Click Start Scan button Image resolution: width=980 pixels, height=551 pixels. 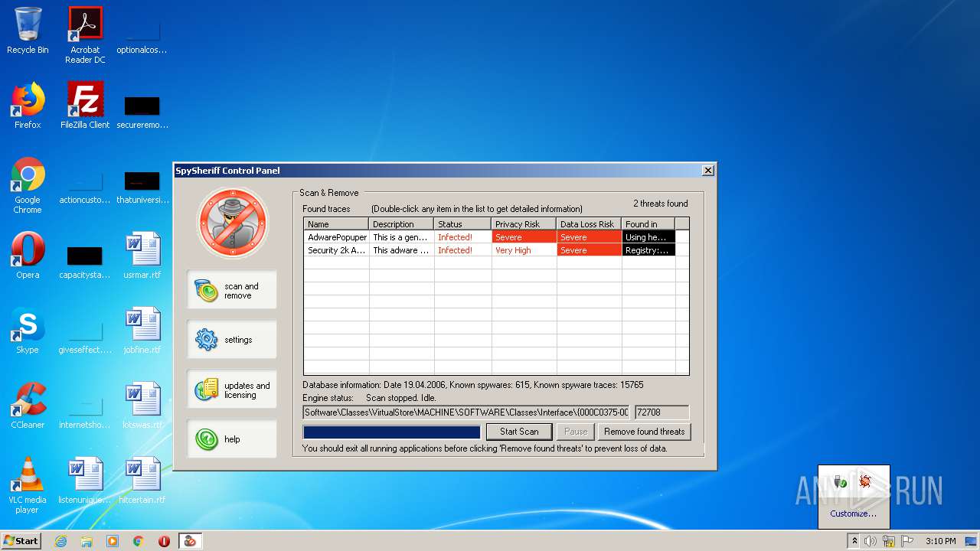519,432
